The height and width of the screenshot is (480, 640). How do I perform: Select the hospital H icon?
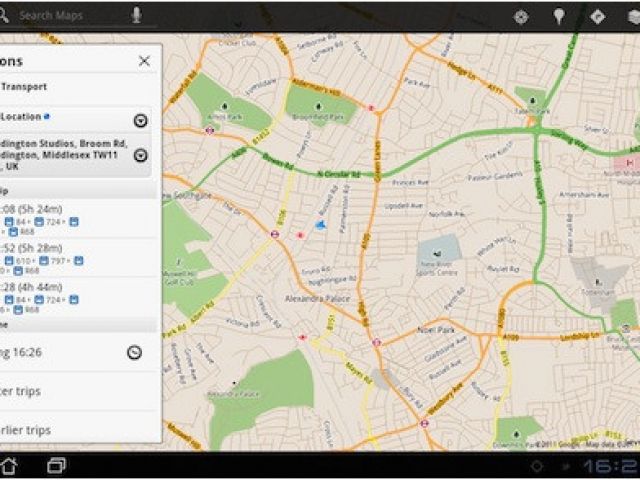point(630,163)
